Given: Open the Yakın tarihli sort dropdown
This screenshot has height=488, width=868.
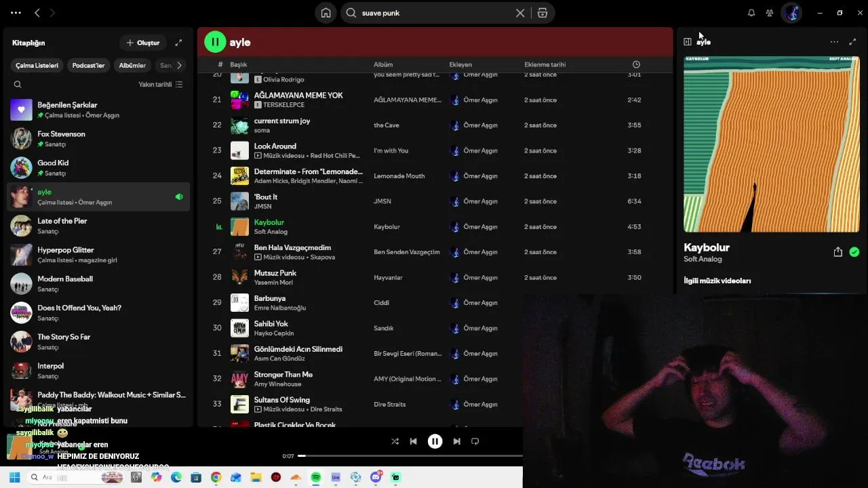Looking at the screenshot, I should pyautogui.click(x=161, y=85).
